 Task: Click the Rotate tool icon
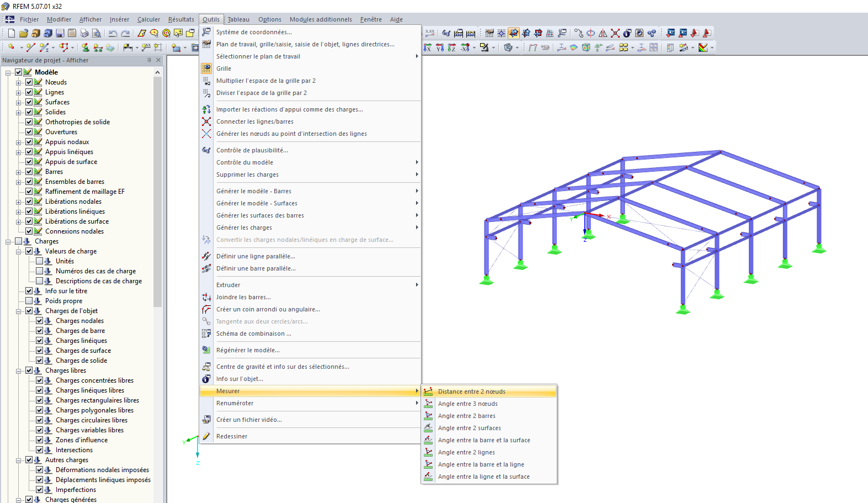pos(590,33)
